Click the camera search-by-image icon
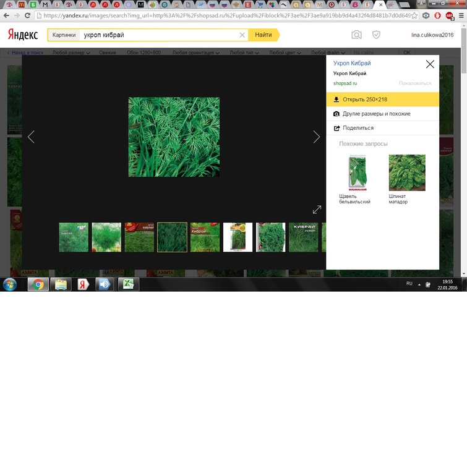The width and height of the screenshot is (467, 476). 356,35
